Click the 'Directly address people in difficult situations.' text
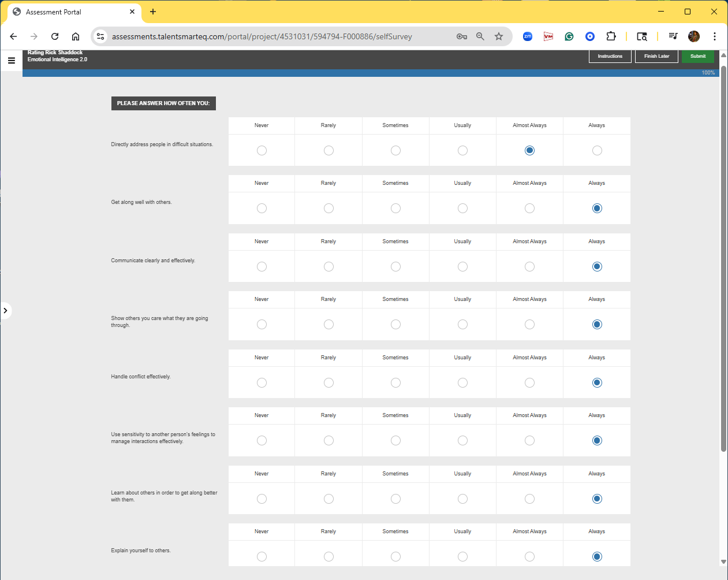The width and height of the screenshot is (728, 580). (162, 144)
